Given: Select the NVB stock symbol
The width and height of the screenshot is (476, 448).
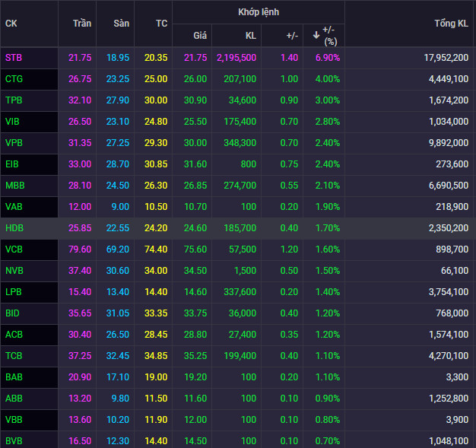Looking at the screenshot, I should click(x=14, y=270).
